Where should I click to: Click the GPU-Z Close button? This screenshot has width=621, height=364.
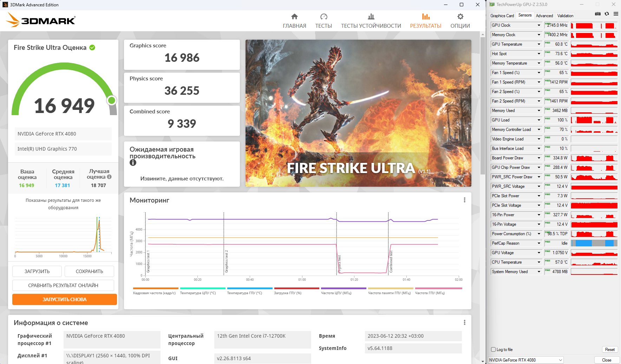pos(607,360)
